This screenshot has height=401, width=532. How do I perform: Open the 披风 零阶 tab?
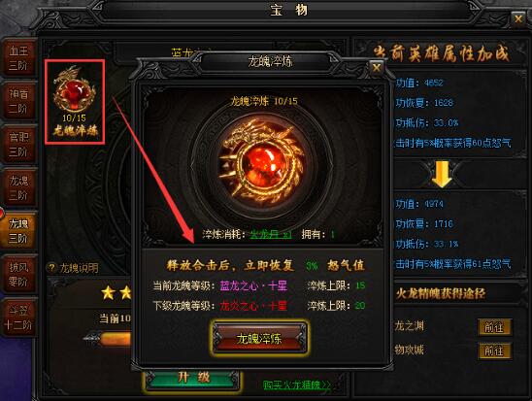pos(18,274)
